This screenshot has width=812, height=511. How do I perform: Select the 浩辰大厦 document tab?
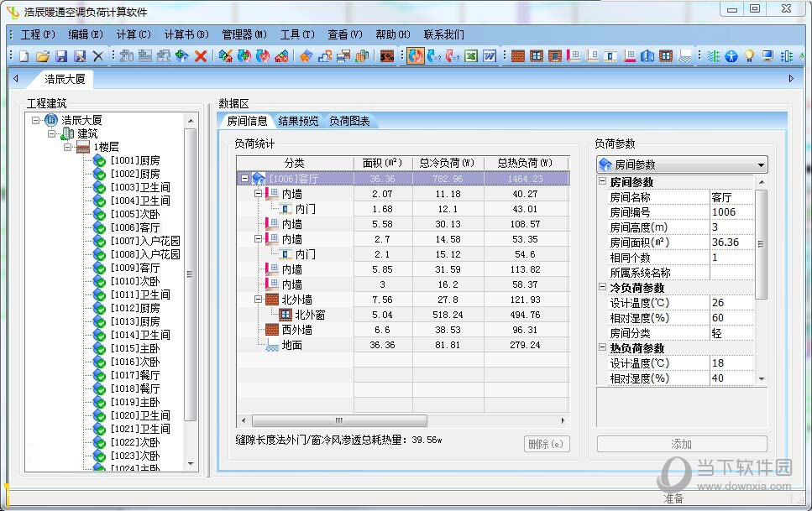[x=64, y=79]
